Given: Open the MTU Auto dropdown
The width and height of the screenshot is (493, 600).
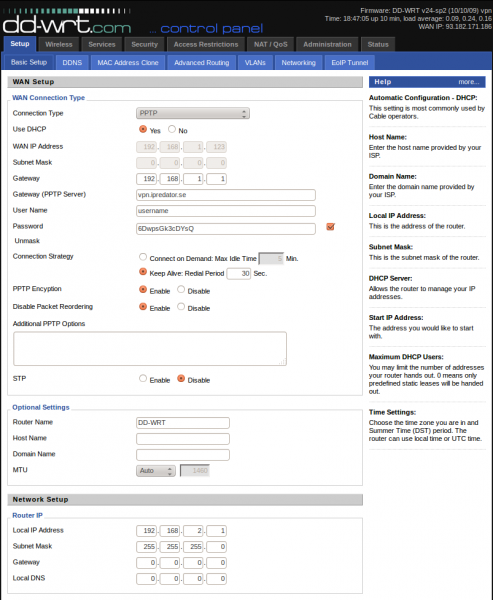Looking at the screenshot, I should coord(156,471).
